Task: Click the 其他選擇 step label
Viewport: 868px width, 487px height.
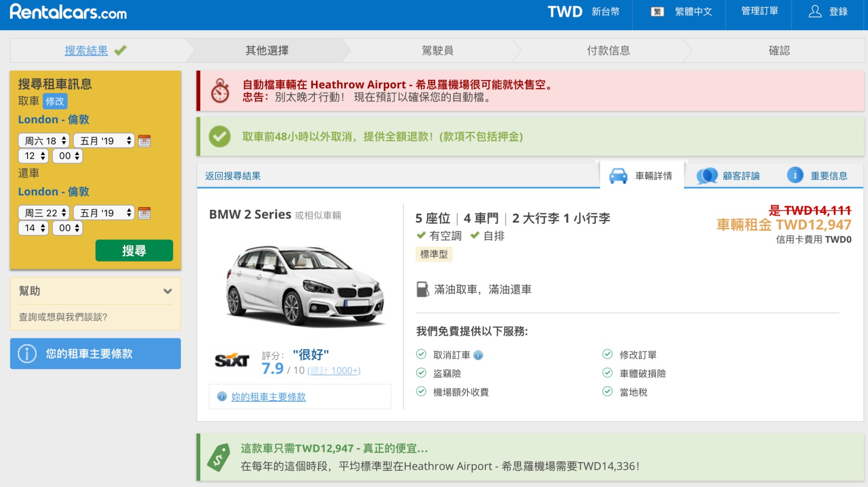Action: (x=267, y=50)
